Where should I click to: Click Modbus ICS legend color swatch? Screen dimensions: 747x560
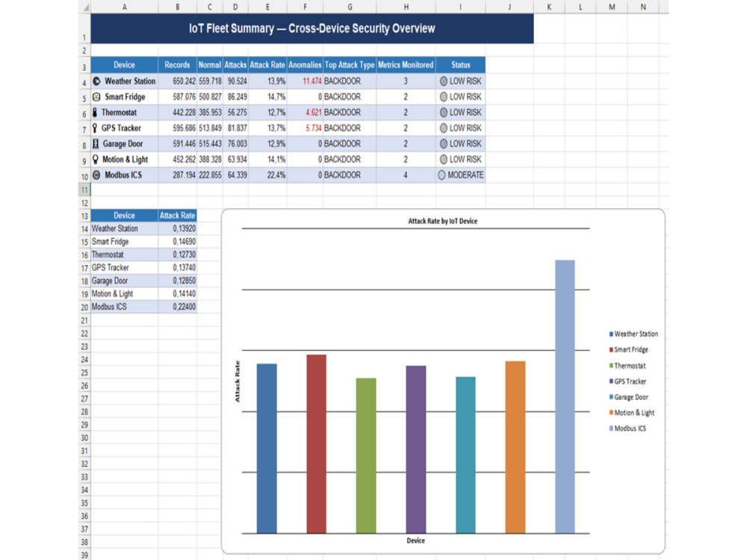(x=611, y=429)
